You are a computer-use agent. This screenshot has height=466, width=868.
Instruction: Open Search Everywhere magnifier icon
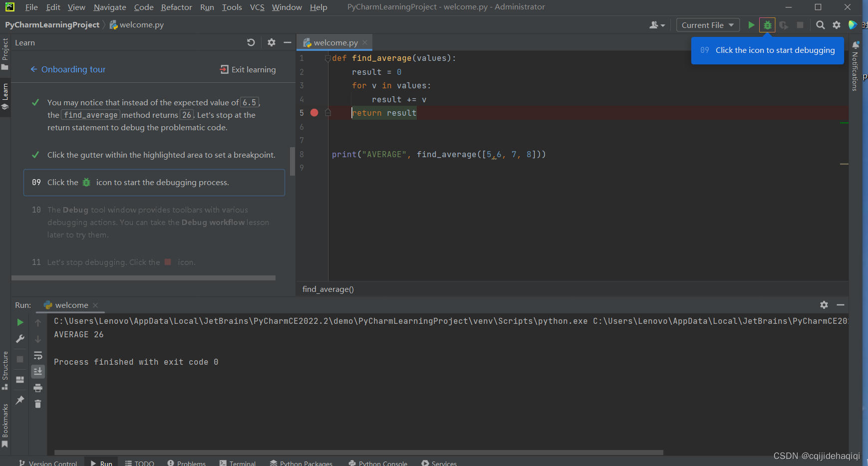(x=820, y=25)
